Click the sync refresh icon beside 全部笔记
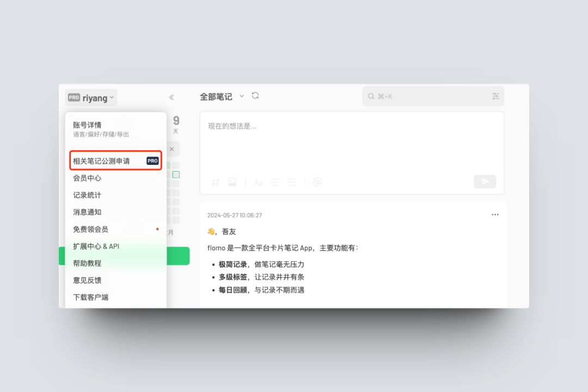Viewport: 588px width, 392px height. pos(255,96)
